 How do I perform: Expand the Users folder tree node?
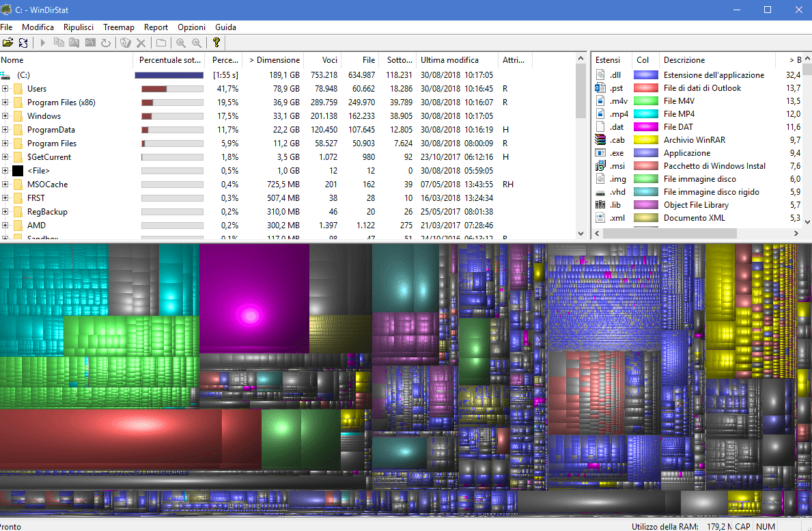(x=5, y=89)
